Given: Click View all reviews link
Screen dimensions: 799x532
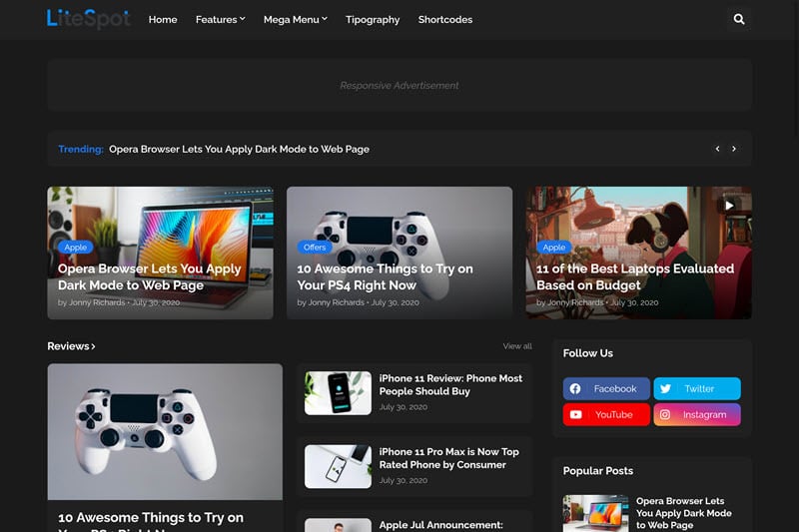Looking at the screenshot, I should pyautogui.click(x=517, y=346).
